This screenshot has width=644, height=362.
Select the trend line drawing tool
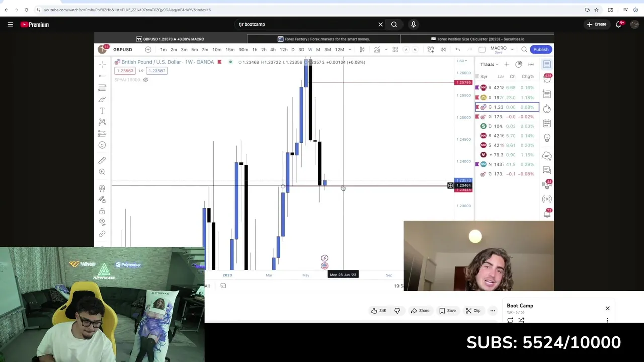[x=102, y=76]
